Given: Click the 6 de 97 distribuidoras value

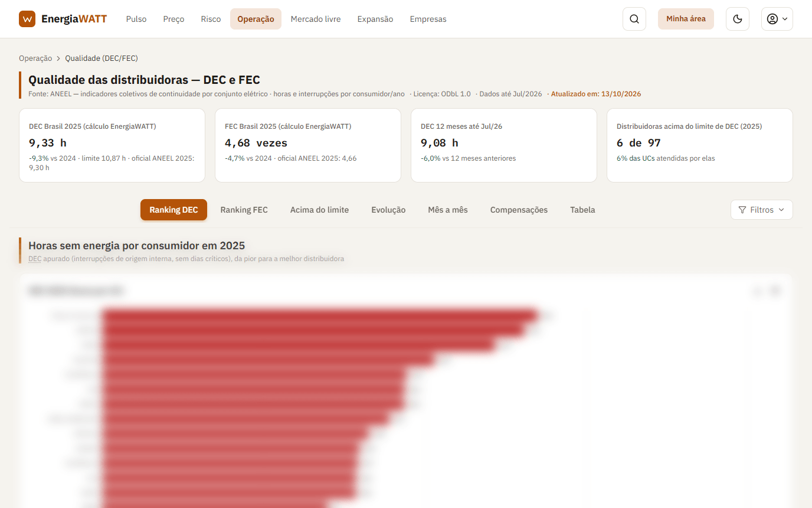Looking at the screenshot, I should (x=639, y=142).
